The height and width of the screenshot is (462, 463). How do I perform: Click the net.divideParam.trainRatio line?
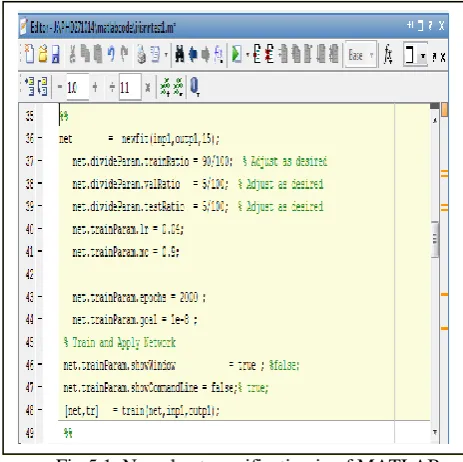tap(200, 161)
